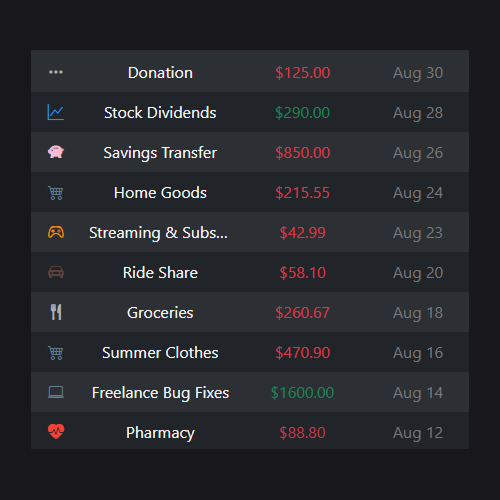500x500 pixels.
Task: Click the car icon for Ride Share
Action: pyautogui.click(x=56, y=272)
